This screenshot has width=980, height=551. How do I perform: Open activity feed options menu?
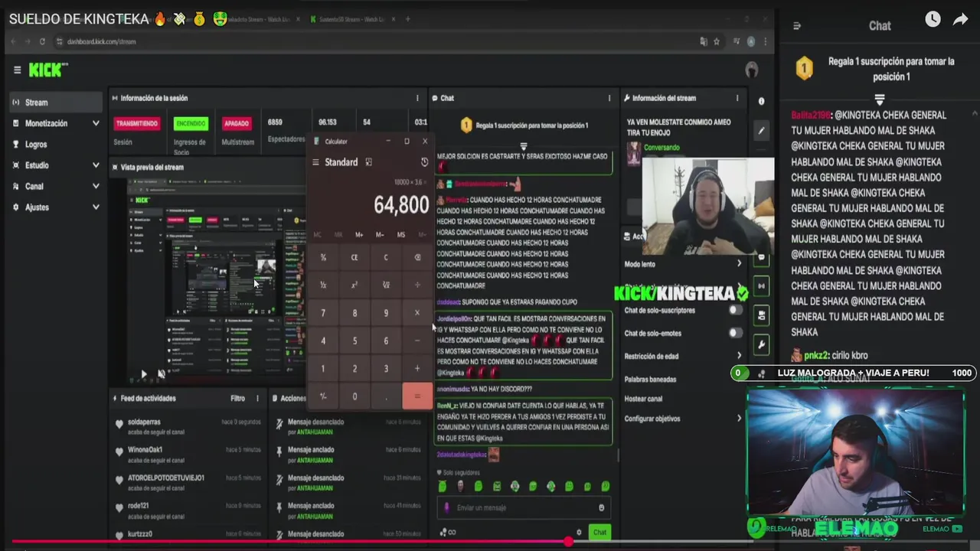tap(257, 398)
